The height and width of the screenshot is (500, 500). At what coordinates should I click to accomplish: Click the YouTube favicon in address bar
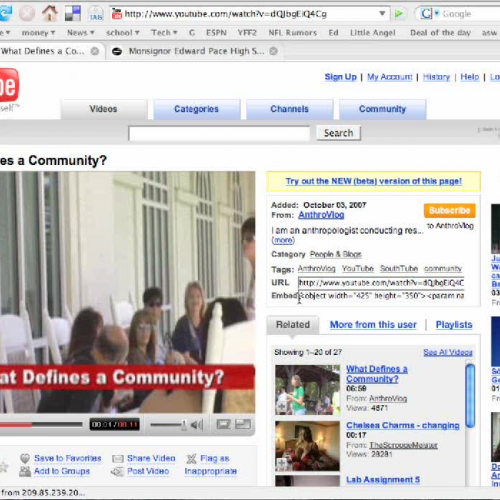pyautogui.click(x=116, y=14)
